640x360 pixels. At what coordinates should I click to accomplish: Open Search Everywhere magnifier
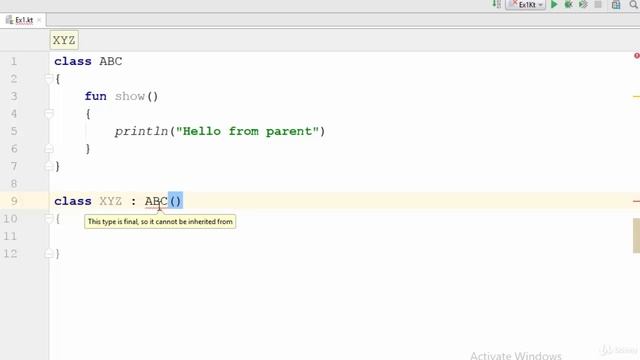[634, 4]
